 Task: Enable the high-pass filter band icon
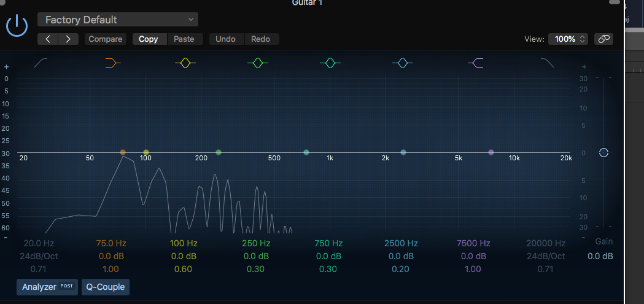coord(41,63)
